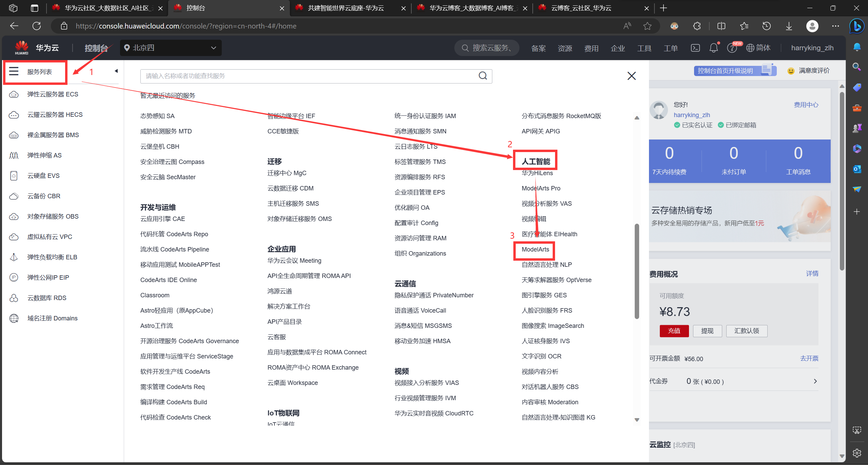Click the notification bell icon
The width and height of the screenshot is (868, 465).
pos(713,48)
